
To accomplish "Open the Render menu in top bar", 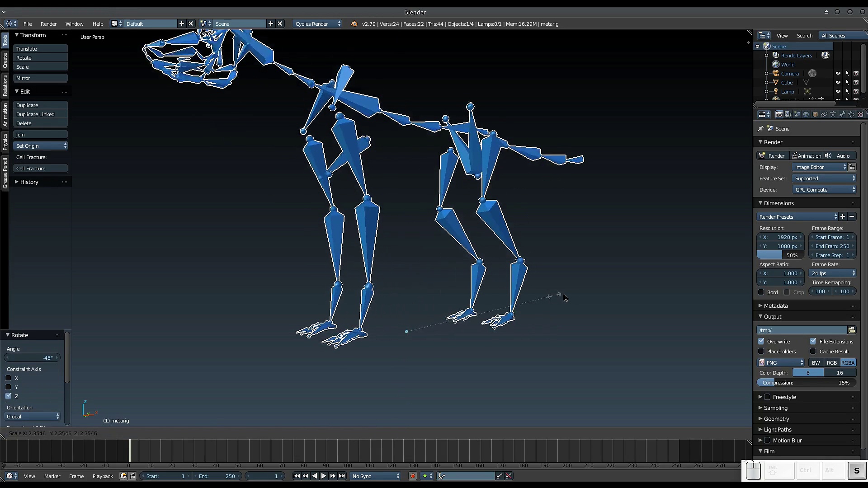I will tap(48, 23).
